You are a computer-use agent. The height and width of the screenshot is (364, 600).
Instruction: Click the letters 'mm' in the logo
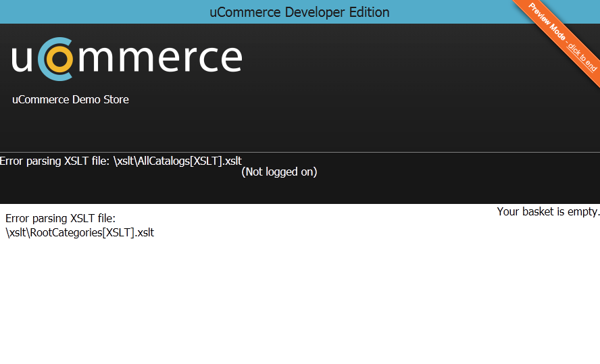pyautogui.click(x=116, y=59)
